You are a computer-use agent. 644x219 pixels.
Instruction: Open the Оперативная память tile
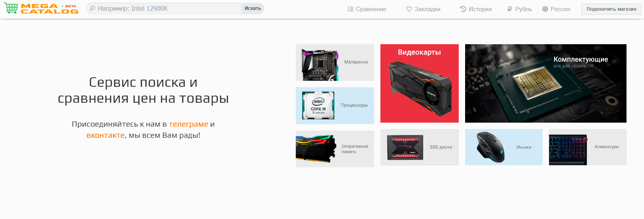click(335, 149)
